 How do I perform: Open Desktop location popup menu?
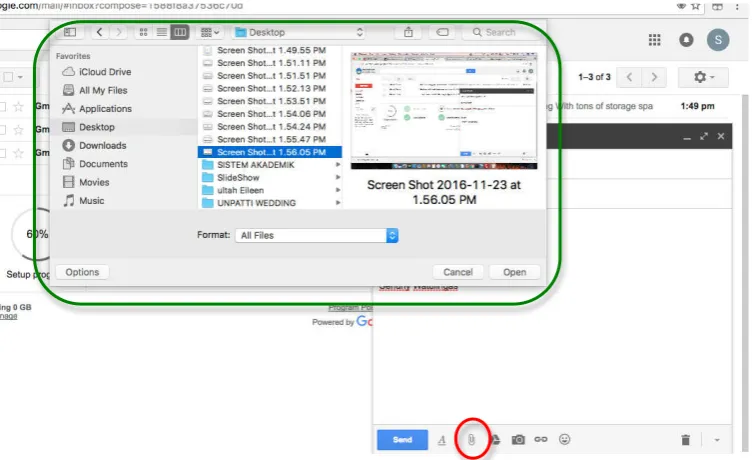tap(298, 32)
